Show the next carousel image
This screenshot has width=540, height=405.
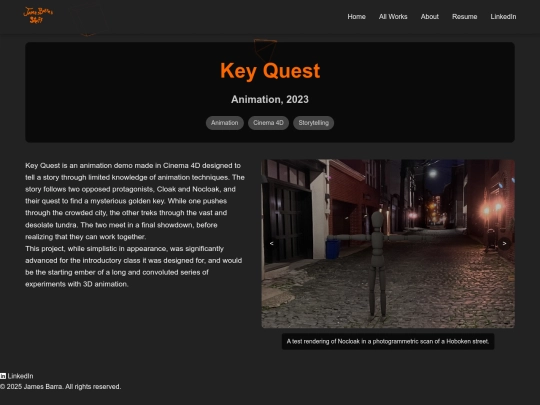click(505, 243)
